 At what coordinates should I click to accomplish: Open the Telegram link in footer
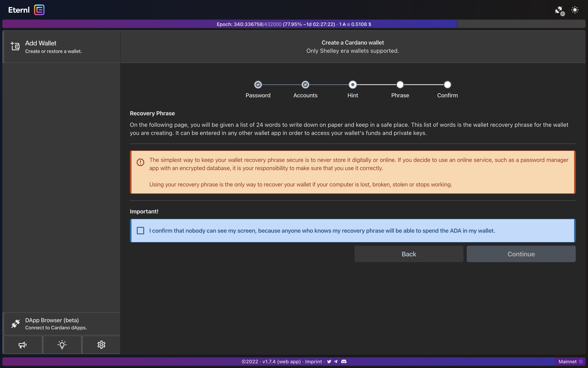[336, 361]
